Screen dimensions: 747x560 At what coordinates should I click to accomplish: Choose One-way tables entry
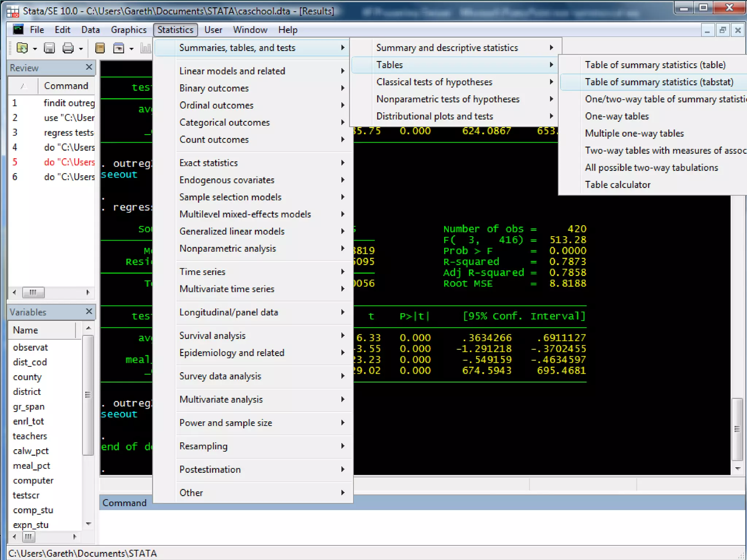[x=617, y=116]
